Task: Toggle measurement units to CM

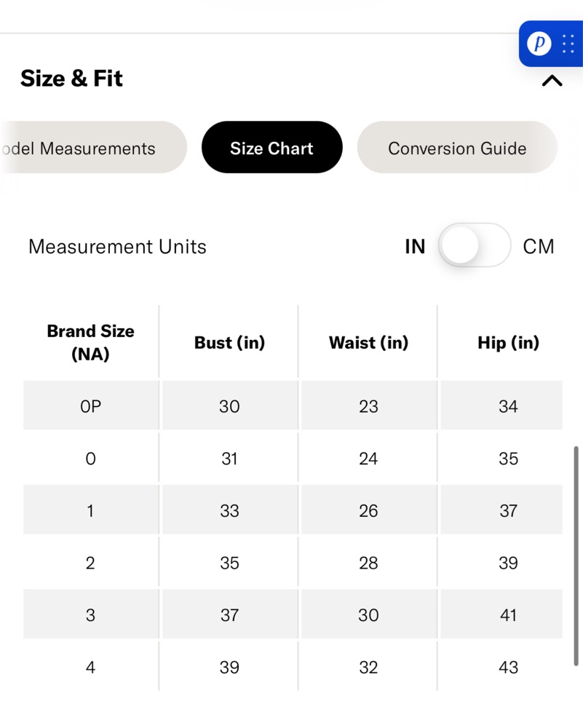Action: coord(475,245)
